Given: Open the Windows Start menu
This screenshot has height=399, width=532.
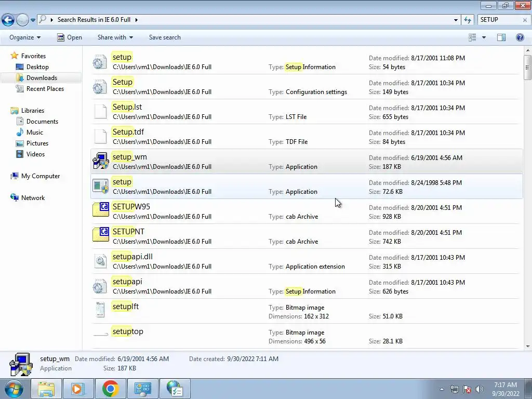Looking at the screenshot, I should tap(14, 389).
